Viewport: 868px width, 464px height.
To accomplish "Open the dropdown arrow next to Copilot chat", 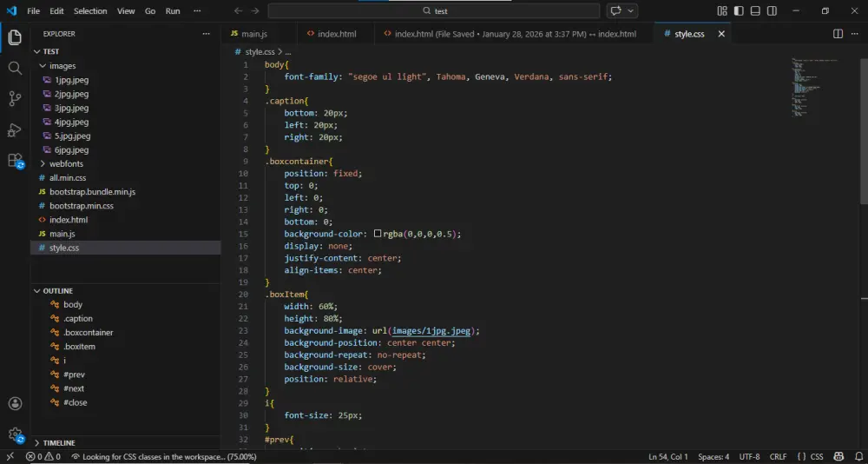I will (630, 11).
